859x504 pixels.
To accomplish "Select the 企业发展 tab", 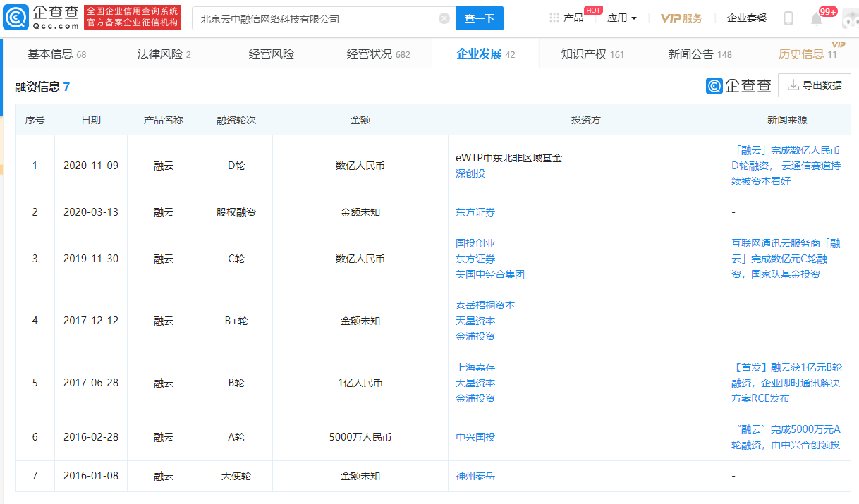I will tap(486, 54).
